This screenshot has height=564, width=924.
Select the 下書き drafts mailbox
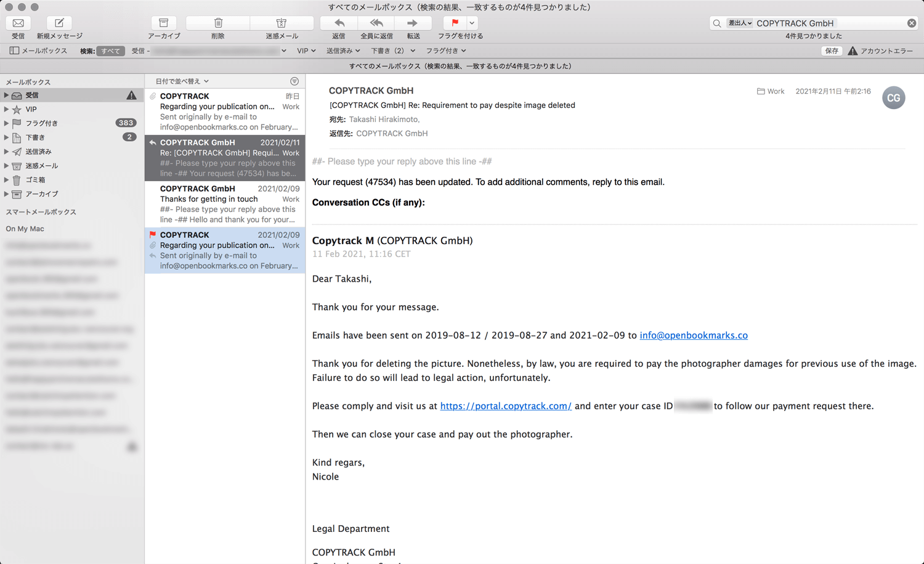[72, 137]
